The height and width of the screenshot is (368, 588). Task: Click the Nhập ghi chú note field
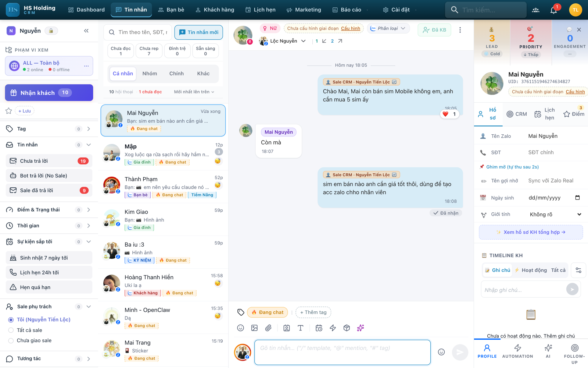pyautogui.click(x=524, y=290)
